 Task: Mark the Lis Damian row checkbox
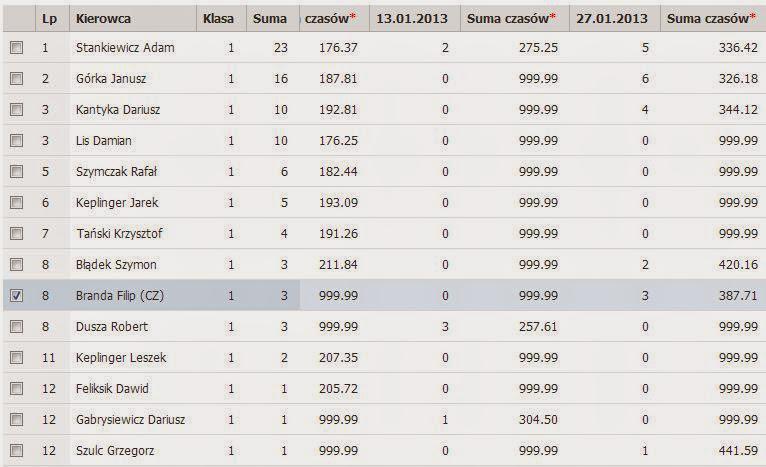(16, 141)
